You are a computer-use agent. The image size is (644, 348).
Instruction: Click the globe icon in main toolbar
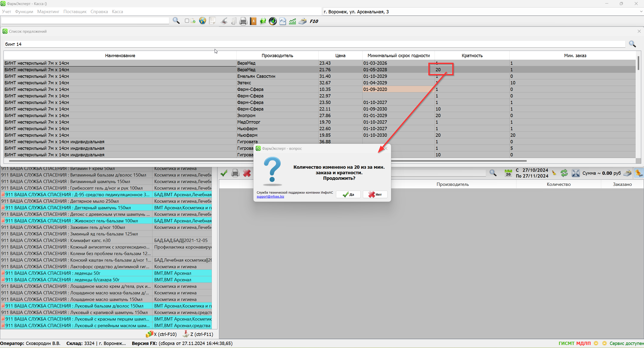pyautogui.click(x=202, y=21)
